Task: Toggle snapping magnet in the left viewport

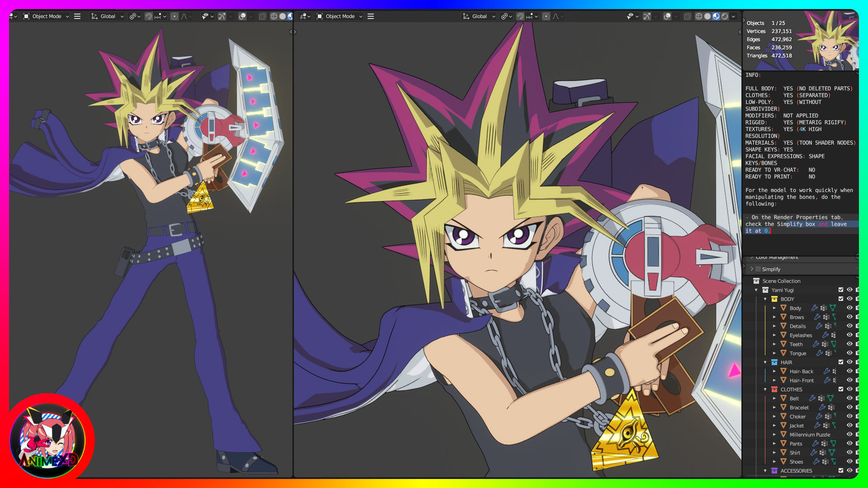Action: click(148, 16)
